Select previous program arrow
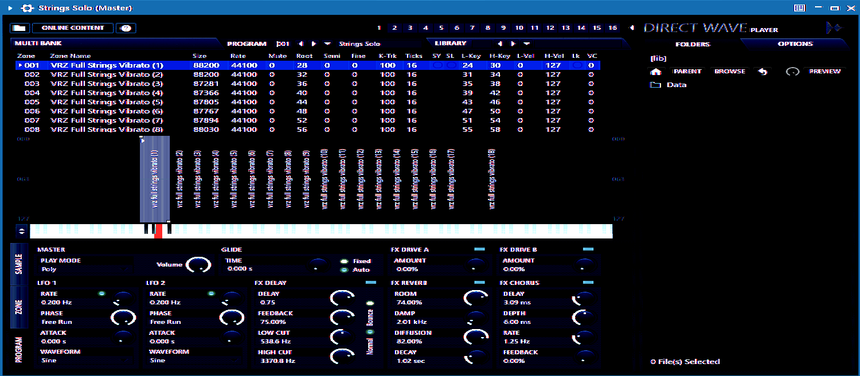 pos(301,44)
